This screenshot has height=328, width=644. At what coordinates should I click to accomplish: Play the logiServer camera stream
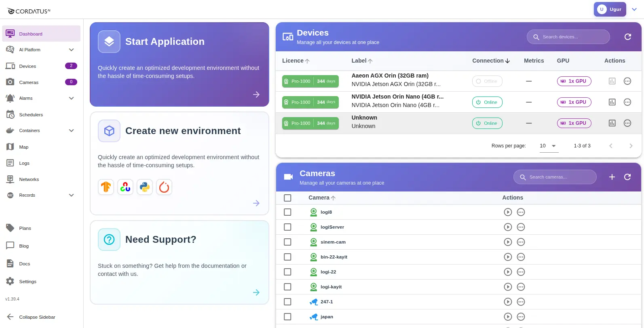(508, 227)
